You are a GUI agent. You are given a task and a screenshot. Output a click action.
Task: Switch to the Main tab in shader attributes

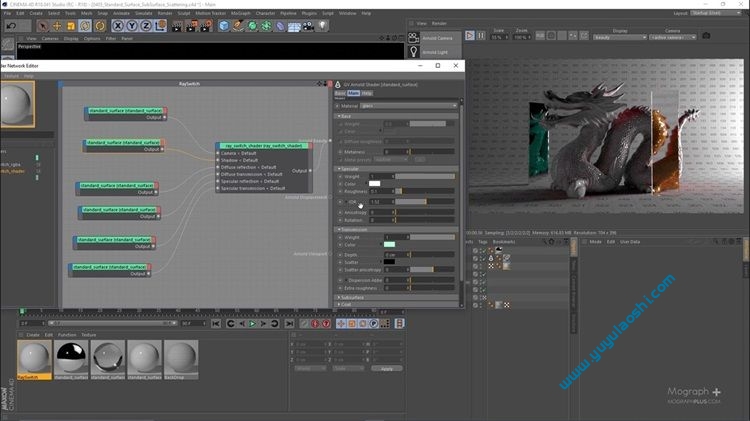coord(353,93)
